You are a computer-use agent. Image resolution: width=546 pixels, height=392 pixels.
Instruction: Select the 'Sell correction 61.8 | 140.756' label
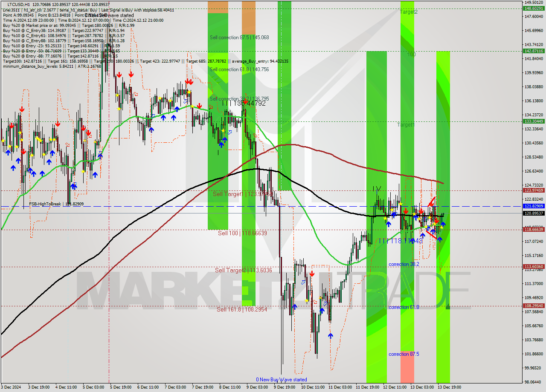coord(239,69)
